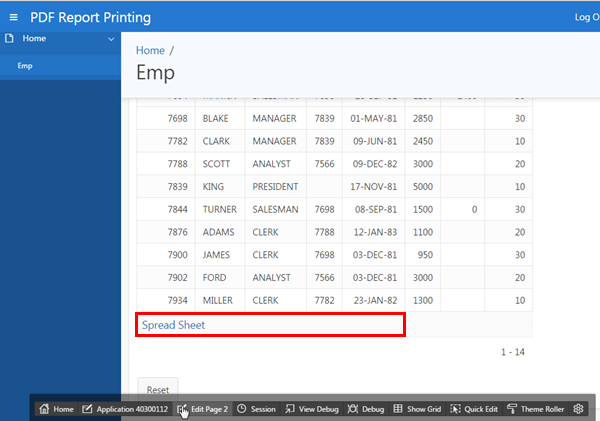Open developer toolbar settings gear
The image size is (600, 421).
pyautogui.click(x=578, y=409)
